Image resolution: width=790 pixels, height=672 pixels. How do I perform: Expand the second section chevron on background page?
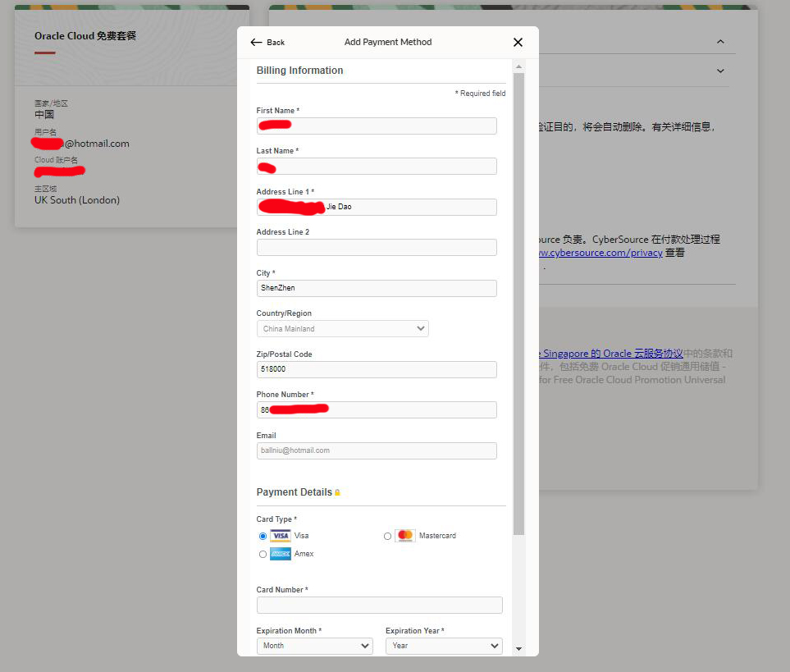(x=720, y=71)
